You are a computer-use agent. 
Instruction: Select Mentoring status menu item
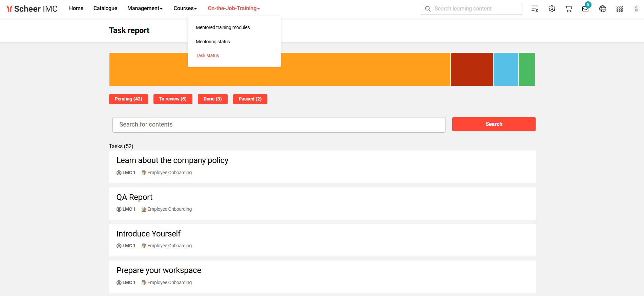[213, 42]
